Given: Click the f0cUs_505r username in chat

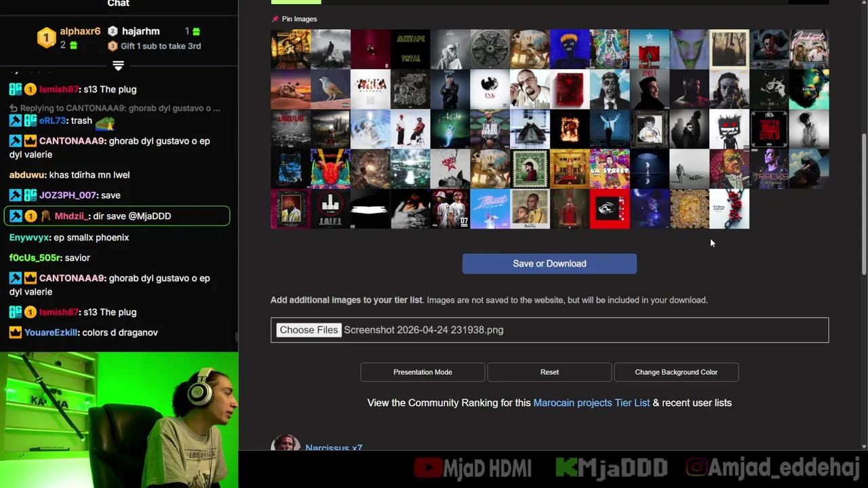Looking at the screenshot, I should 35,258.
